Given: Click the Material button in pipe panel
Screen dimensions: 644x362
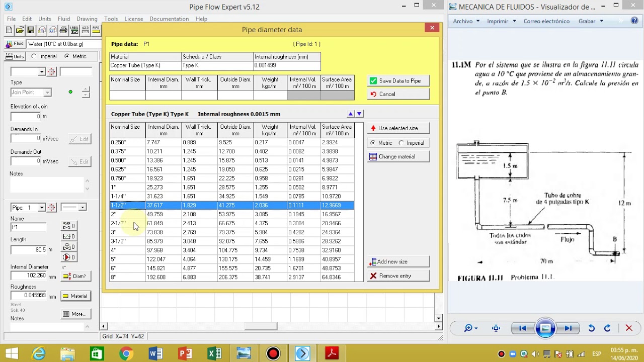Looking at the screenshot, I should (75, 296).
